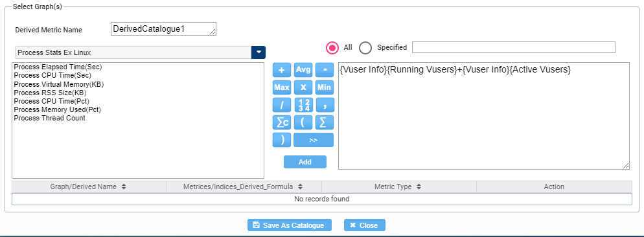
Task: Select the All radio button
Action: point(332,48)
